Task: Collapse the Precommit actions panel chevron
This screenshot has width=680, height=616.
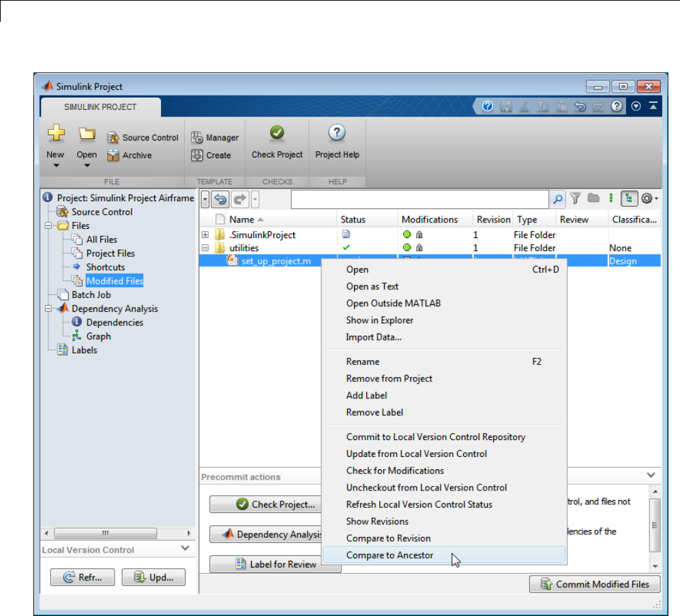Action: (x=651, y=475)
